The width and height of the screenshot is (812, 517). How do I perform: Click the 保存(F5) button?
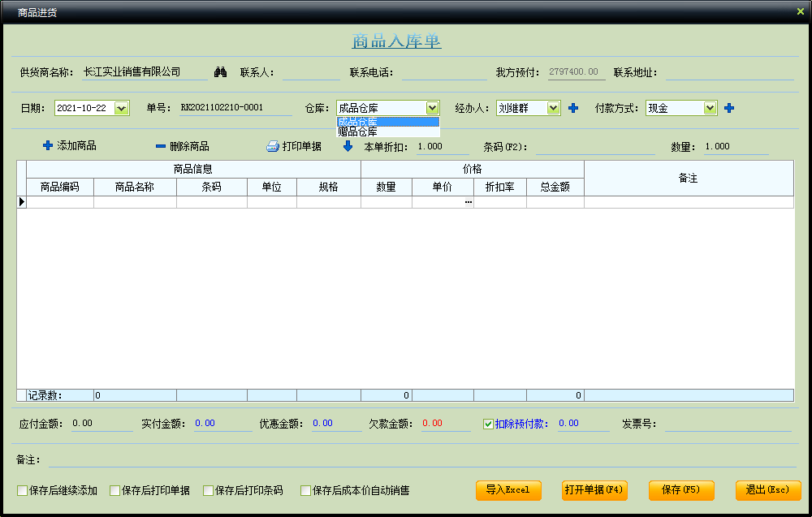click(x=681, y=490)
